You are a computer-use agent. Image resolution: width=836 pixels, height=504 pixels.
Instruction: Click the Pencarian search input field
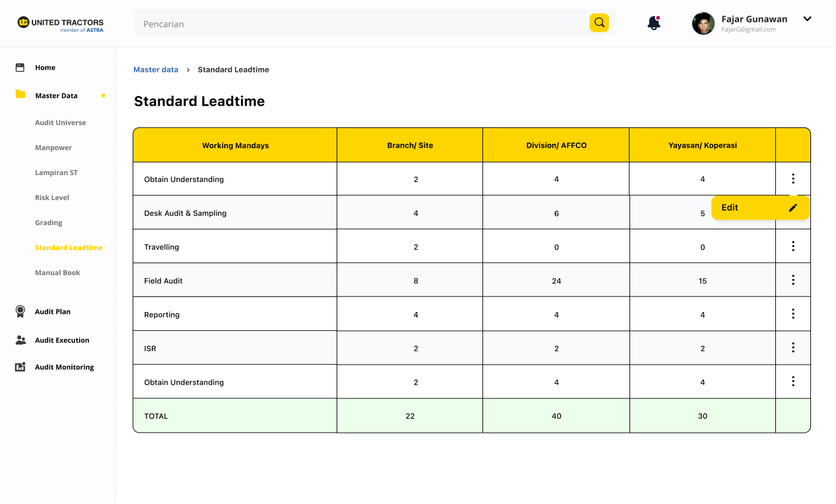(363, 24)
